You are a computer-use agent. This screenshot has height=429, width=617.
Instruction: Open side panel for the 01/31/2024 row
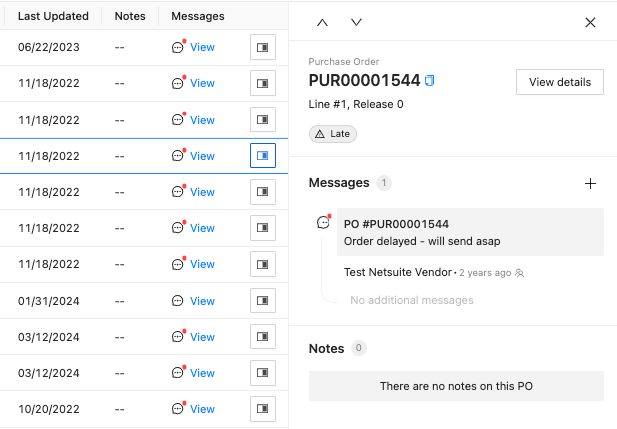point(263,301)
